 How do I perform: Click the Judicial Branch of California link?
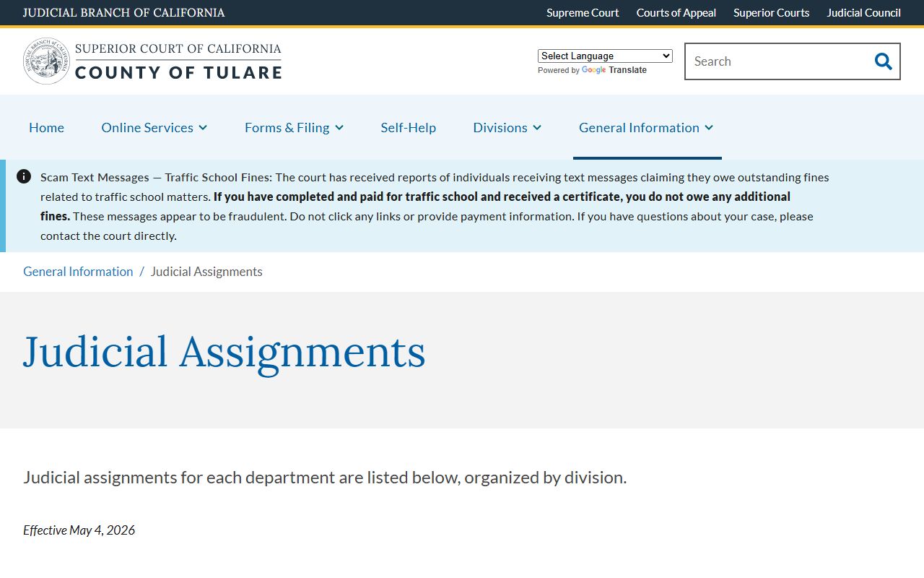pyautogui.click(x=124, y=12)
